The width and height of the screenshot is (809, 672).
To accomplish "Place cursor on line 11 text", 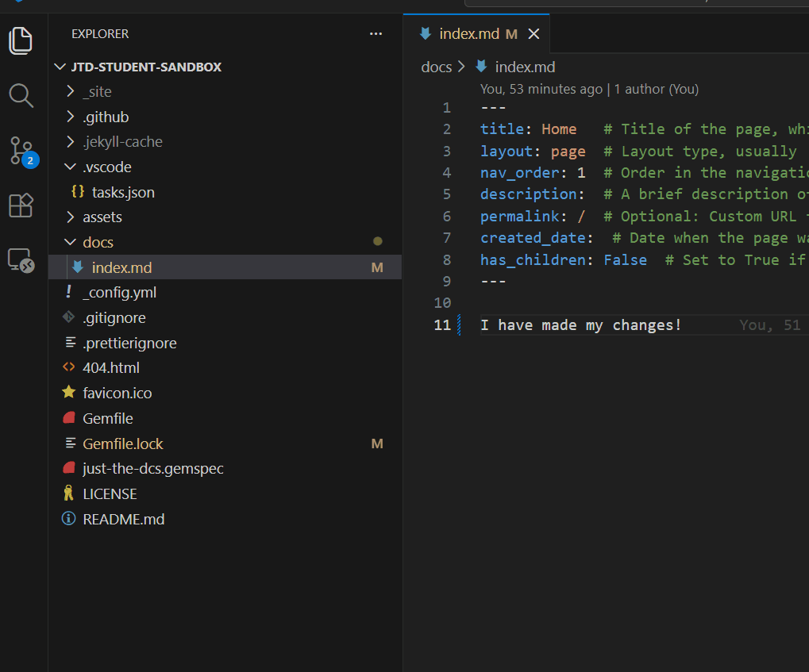I will [x=580, y=325].
